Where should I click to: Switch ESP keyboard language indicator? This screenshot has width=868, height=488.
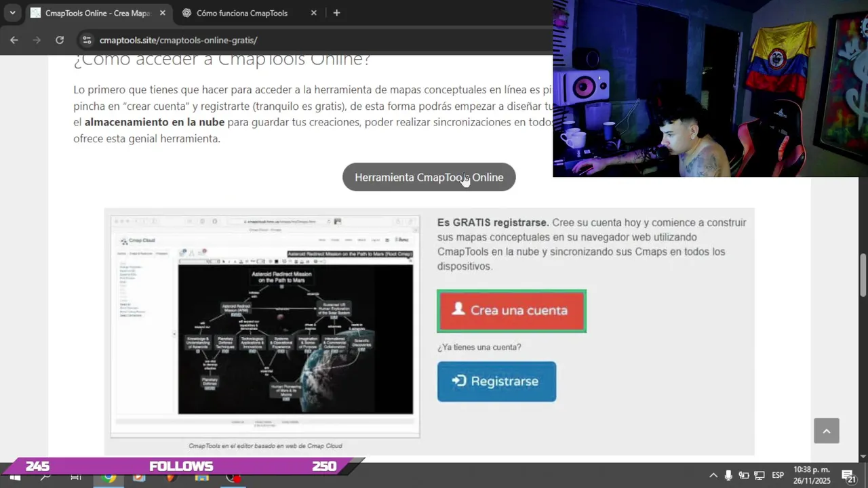pos(778,475)
